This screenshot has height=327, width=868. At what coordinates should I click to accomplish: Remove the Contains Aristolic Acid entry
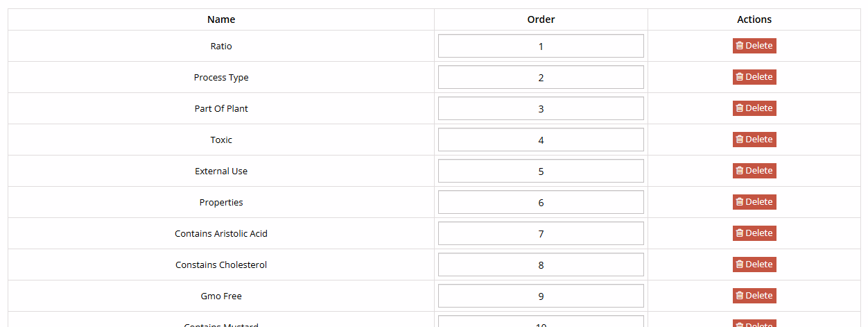click(x=754, y=233)
